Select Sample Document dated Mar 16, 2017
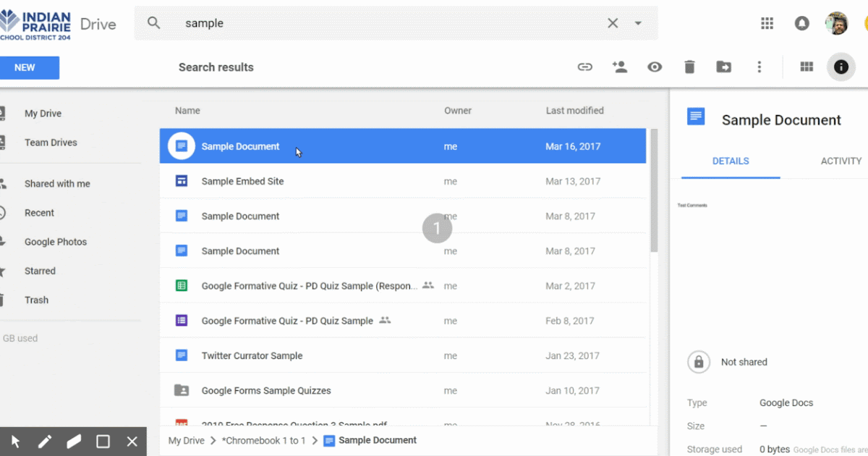This screenshot has height=456, width=868. [403, 146]
